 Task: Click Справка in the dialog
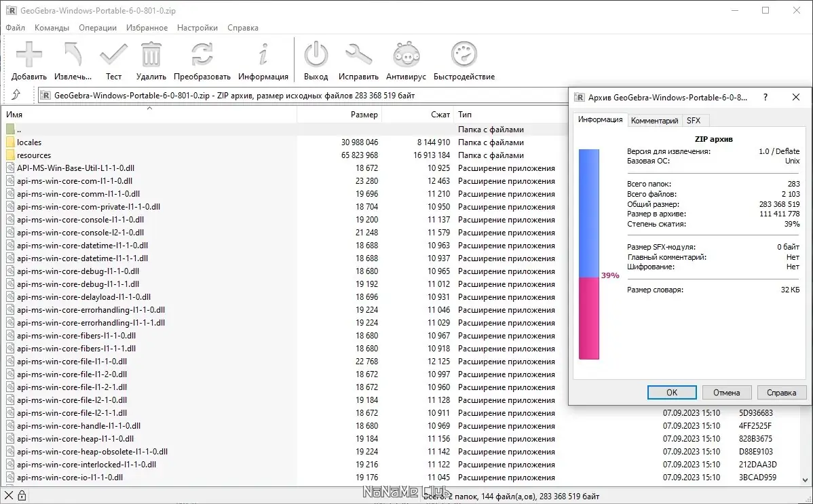point(781,392)
